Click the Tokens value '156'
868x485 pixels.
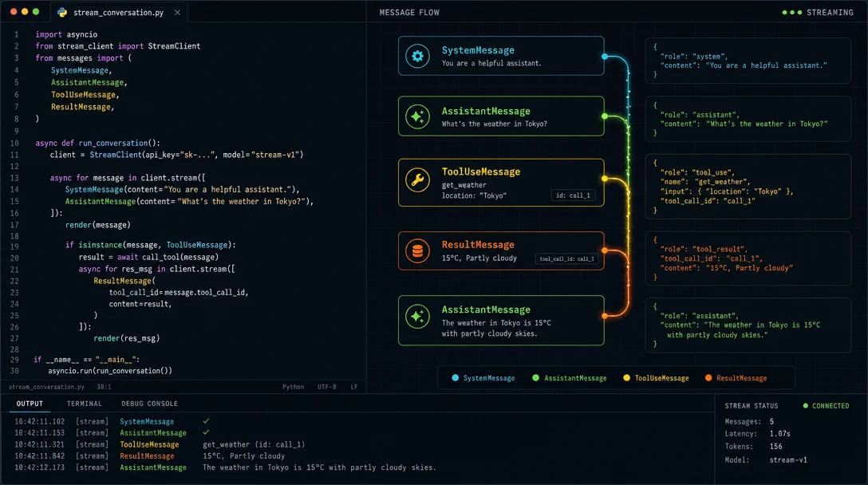[x=775, y=446]
